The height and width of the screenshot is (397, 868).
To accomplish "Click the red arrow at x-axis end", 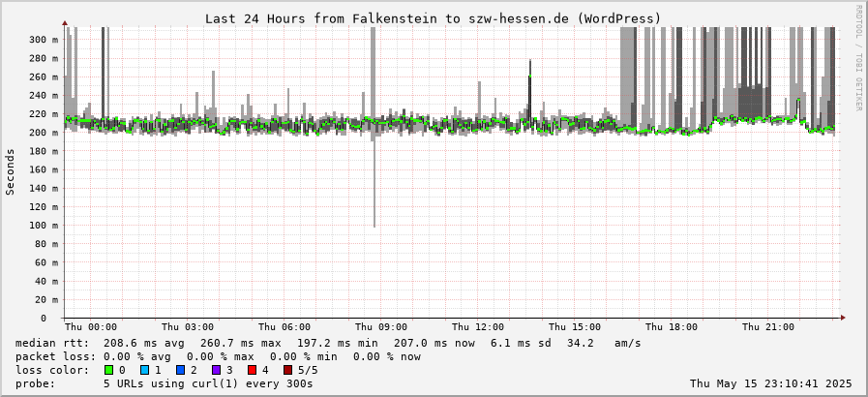I will coord(843,318).
